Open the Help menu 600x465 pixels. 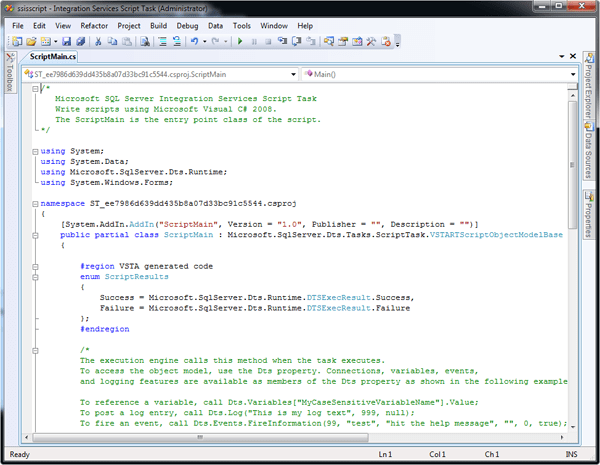click(x=305, y=26)
